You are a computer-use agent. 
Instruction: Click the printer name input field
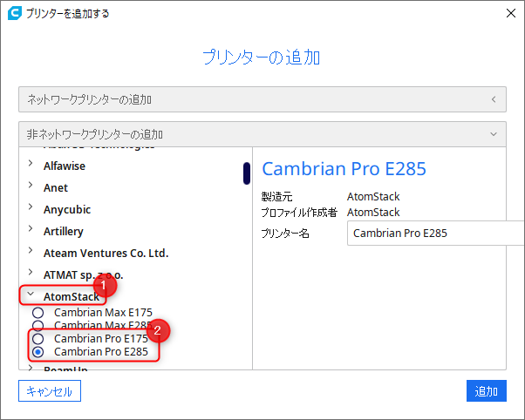click(x=435, y=233)
